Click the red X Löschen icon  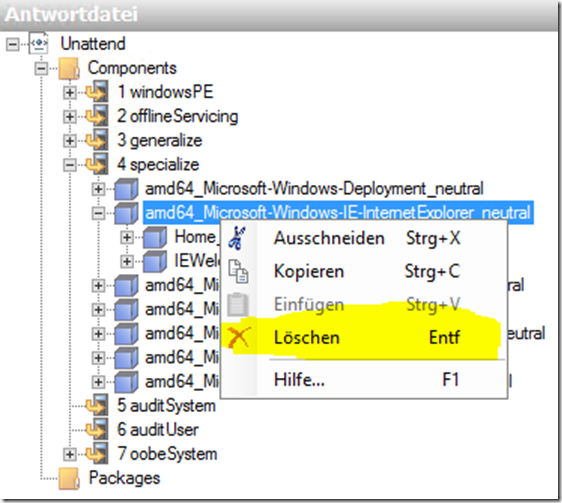coord(239,337)
